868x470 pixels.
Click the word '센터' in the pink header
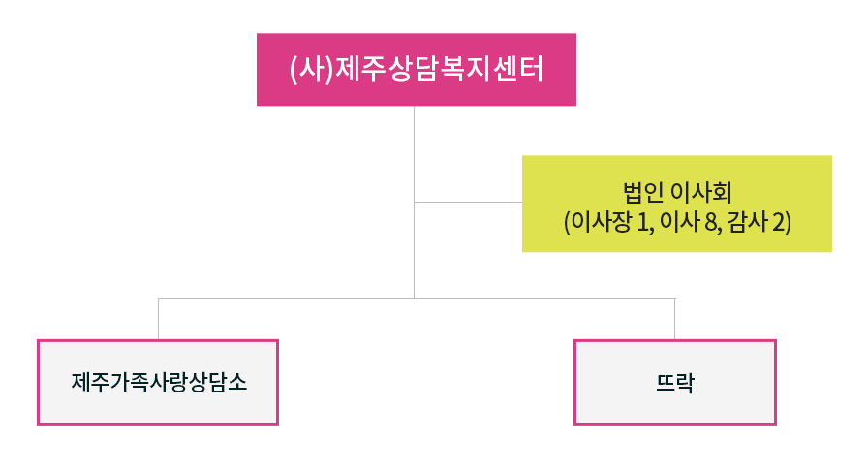point(518,69)
